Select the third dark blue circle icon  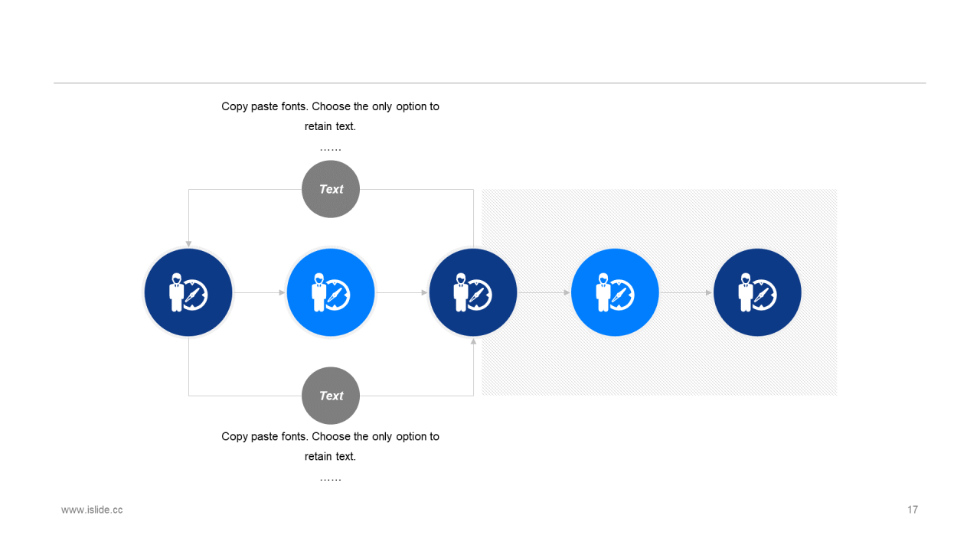coord(473,292)
